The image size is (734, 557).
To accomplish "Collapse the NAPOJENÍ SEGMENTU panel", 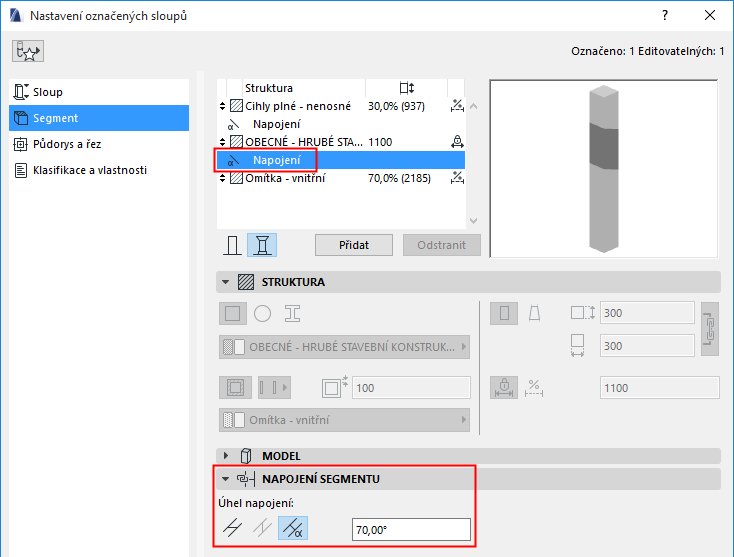I will pos(226,479).
